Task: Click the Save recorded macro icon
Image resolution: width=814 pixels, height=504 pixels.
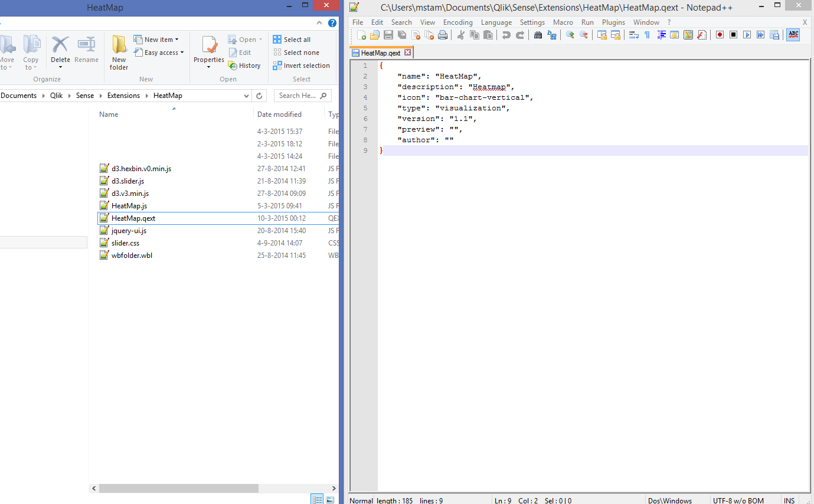Action: click(x=774, y=35)
